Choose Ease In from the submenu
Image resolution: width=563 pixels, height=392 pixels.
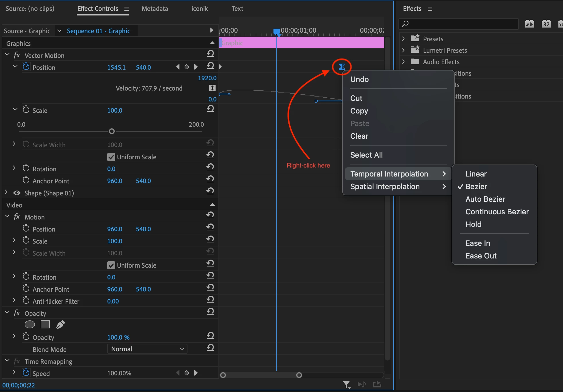478,243
